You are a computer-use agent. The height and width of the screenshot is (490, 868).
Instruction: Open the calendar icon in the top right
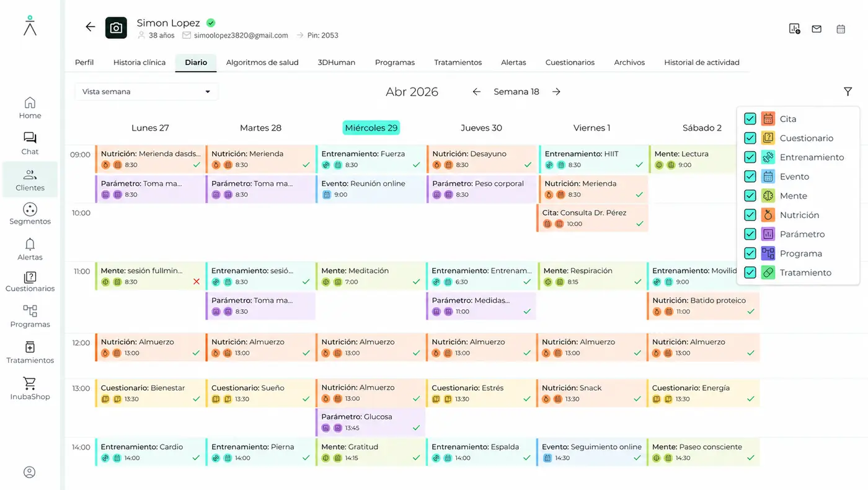pos(841,28)
